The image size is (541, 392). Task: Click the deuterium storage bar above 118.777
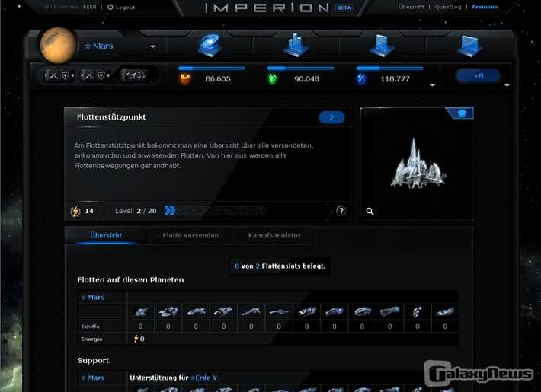tap(389, 69)
